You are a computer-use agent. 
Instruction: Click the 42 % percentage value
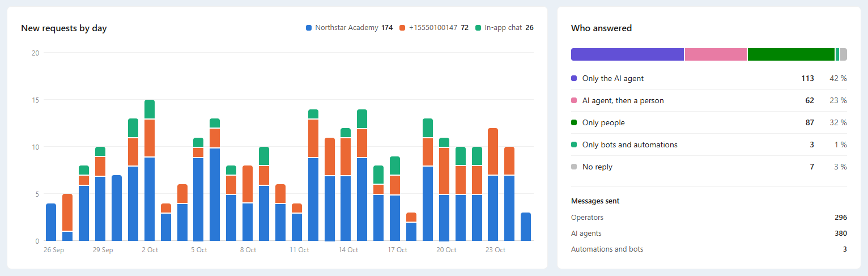[838, 79]
